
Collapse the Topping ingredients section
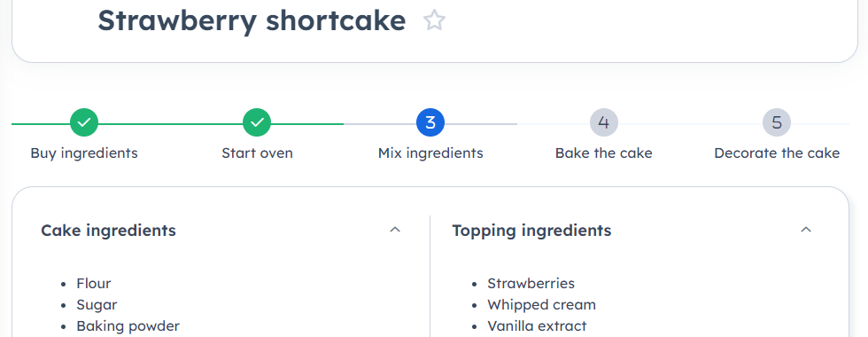pos(806,230)
